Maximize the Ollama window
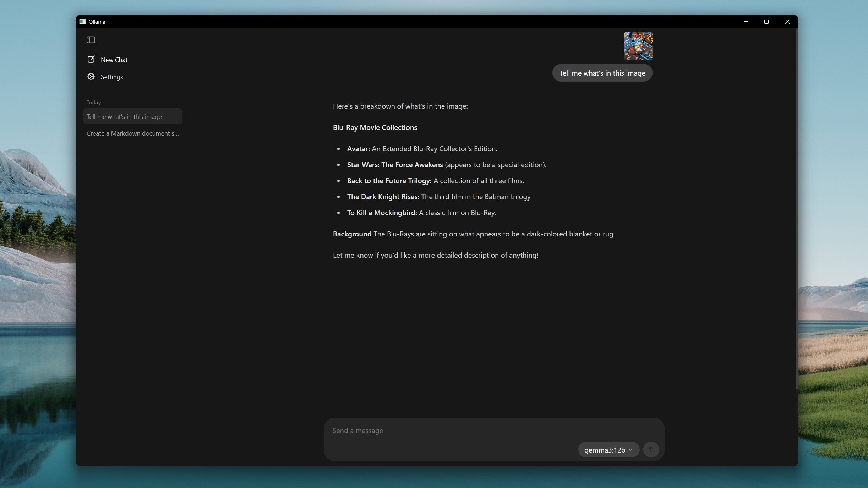The image size is (868, 488). [x=766, y=22]
